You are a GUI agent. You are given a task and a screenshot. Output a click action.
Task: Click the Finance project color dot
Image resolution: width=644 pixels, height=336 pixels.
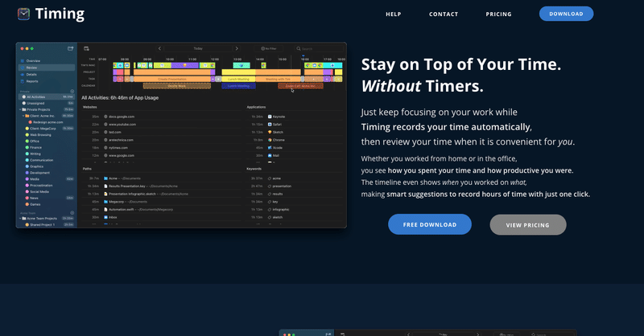pyautogui.click(x=27, y=147)
